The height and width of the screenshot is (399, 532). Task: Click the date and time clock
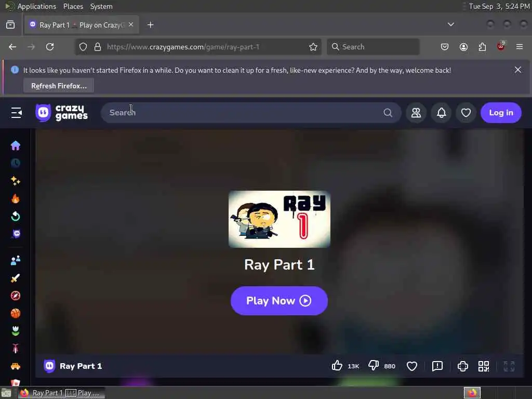[499, 6]
